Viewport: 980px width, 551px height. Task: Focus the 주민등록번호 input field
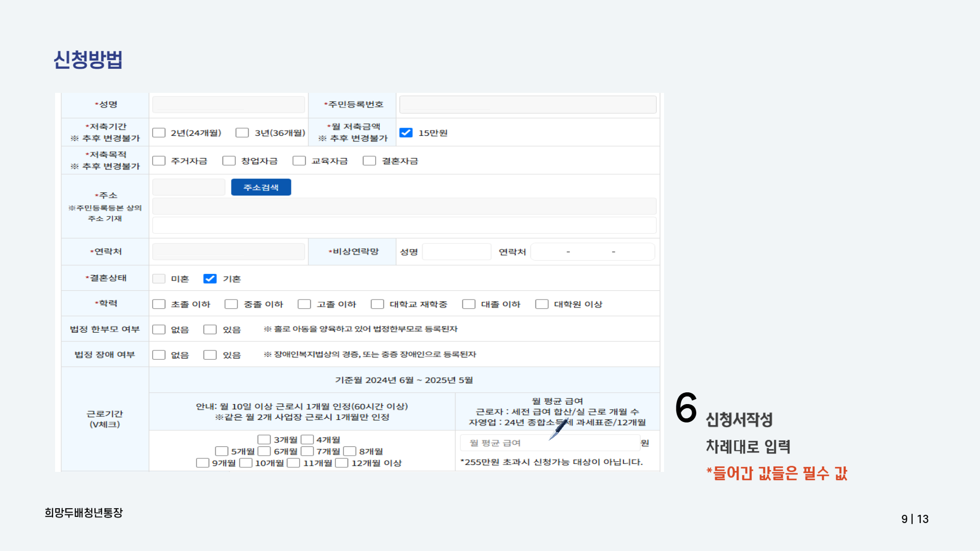[x=527, y=105]
